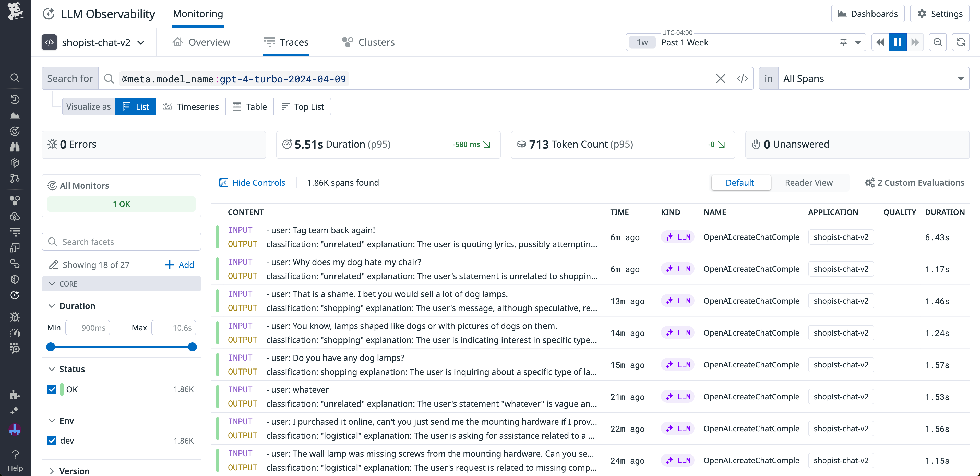Pause the live data refresh
The height and width of the screenshot is (476, 980).
898,42
